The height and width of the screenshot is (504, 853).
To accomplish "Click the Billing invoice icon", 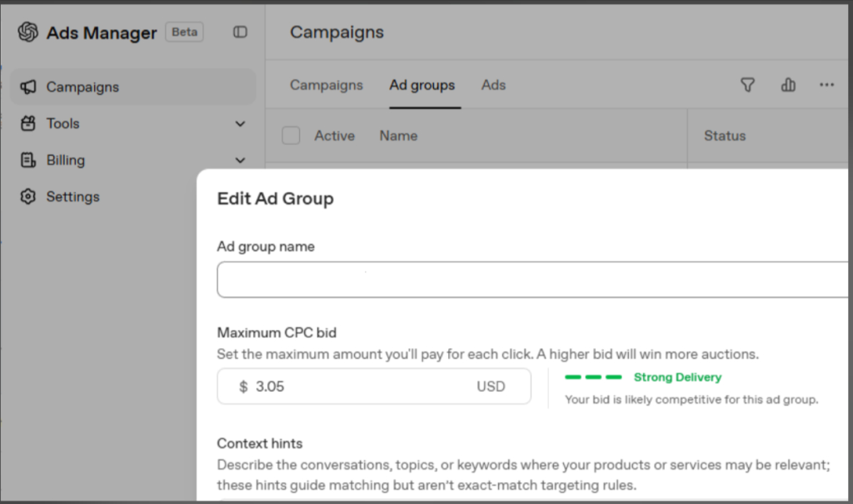I will (28, 160).
